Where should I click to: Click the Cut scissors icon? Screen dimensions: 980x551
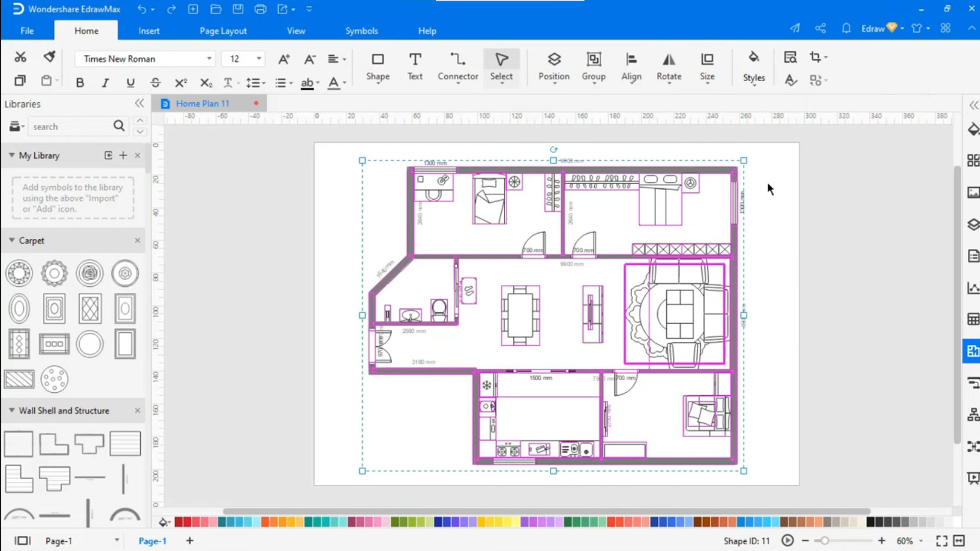20,57
